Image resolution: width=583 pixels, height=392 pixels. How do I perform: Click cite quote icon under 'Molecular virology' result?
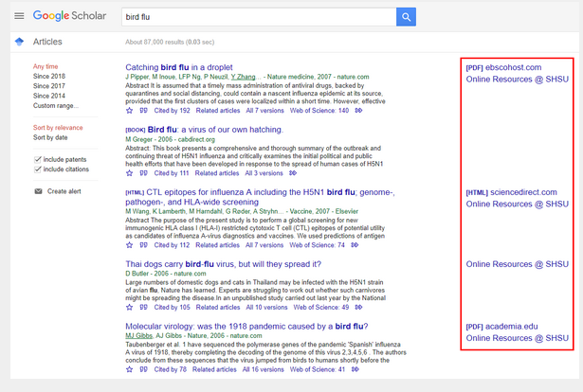143,369
